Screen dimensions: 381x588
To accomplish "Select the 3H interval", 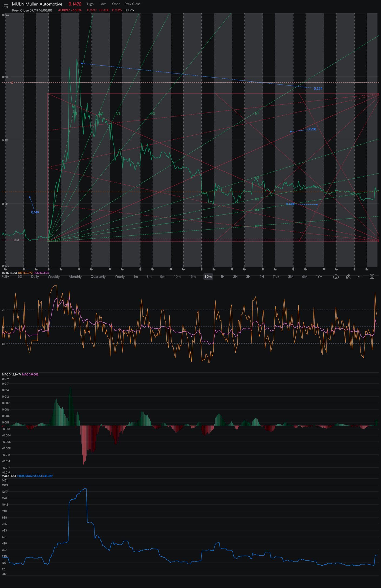I will point(248,277).
